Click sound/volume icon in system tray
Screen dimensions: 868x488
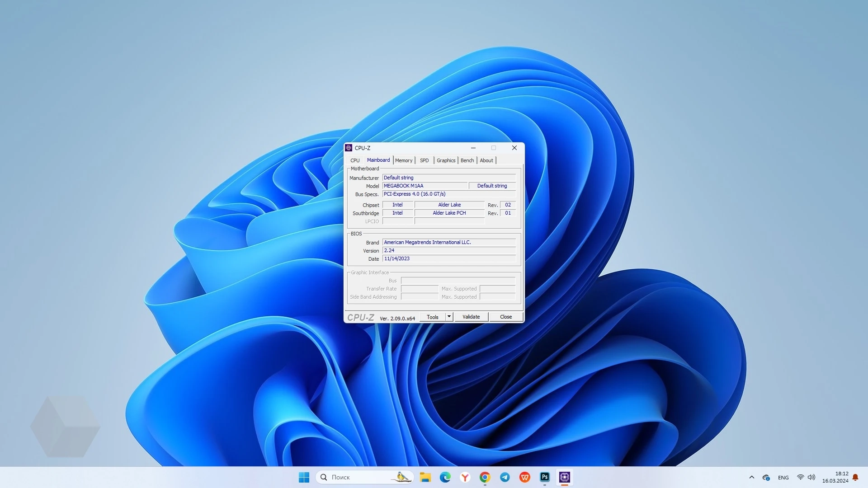pyautogui.click(x=811, y=477)
